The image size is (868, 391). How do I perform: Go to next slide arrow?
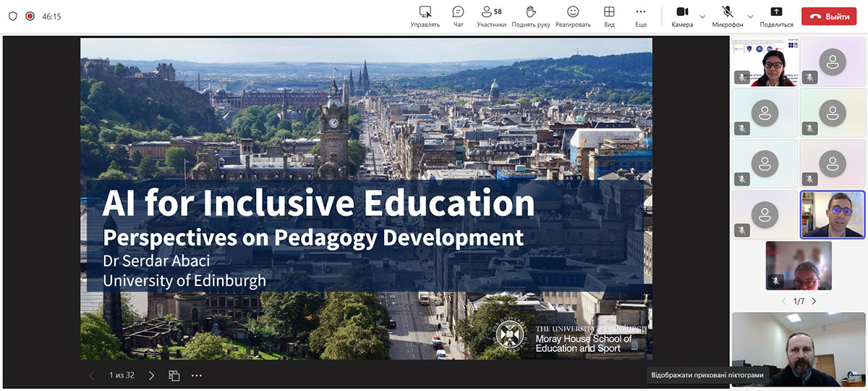151,375
